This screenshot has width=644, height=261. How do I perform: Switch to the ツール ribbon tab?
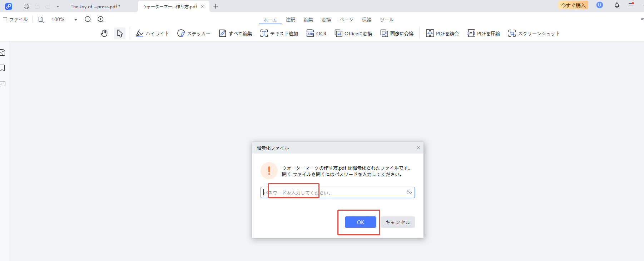[387, 20]
